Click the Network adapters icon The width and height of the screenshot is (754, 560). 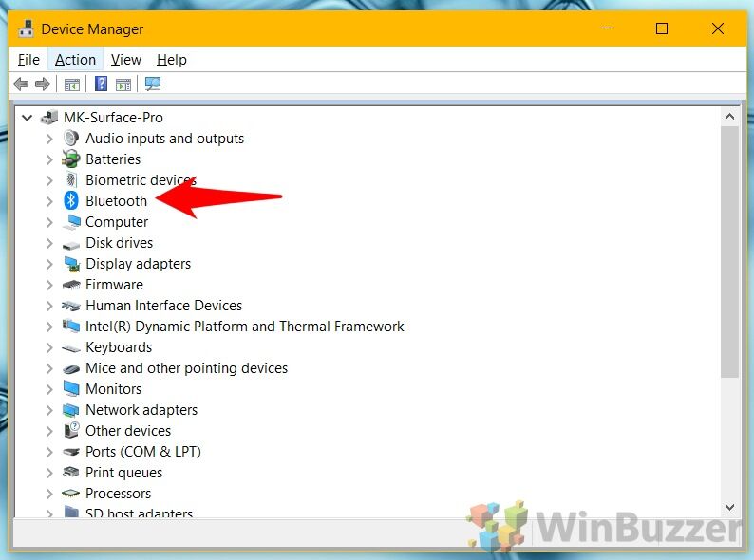pos(71,410)
